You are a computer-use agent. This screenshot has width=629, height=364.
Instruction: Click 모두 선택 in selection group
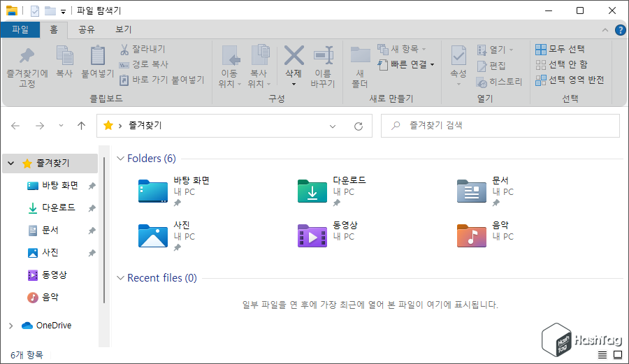coord(560,49)
